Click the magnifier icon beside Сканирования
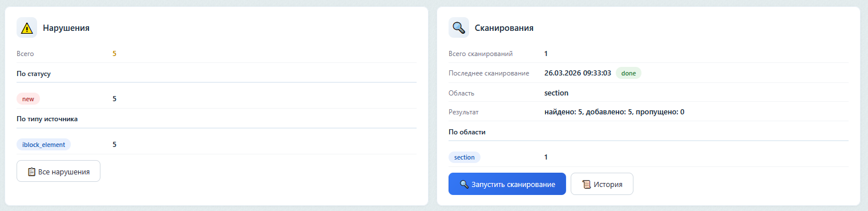Image resolution: width=868 pixels, height=211 pixels. 459,27
